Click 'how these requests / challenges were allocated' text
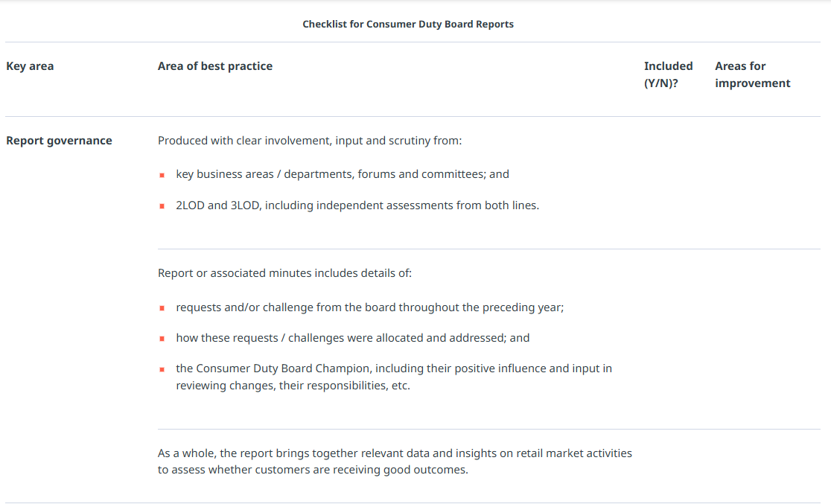The image size is (831, 504). tap(353, 338)
